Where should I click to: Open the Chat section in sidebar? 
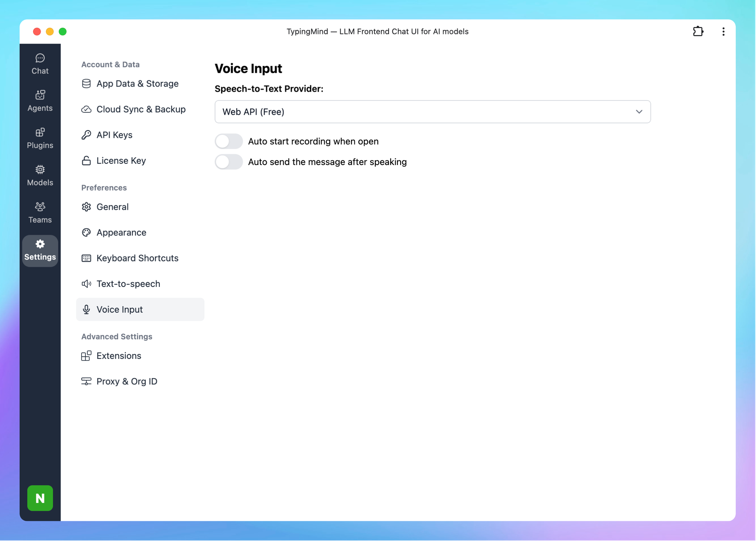(x=40, y=64)
